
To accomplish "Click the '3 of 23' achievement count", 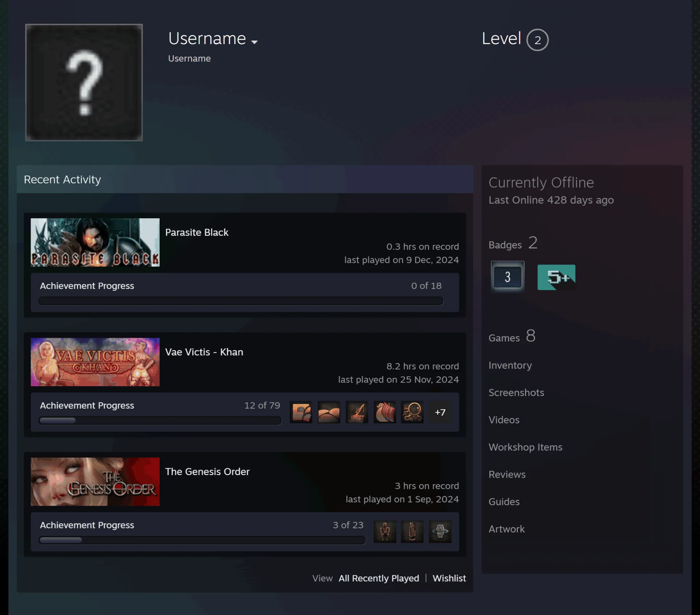I will (348, 525).
